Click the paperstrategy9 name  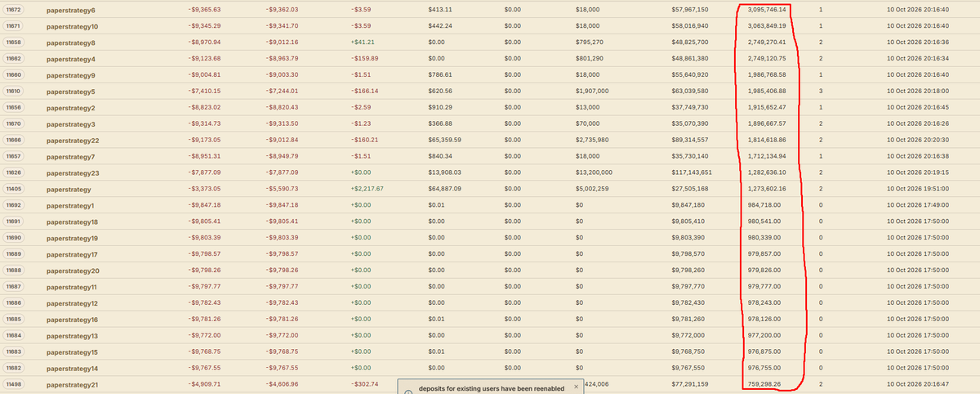(71, 75)
